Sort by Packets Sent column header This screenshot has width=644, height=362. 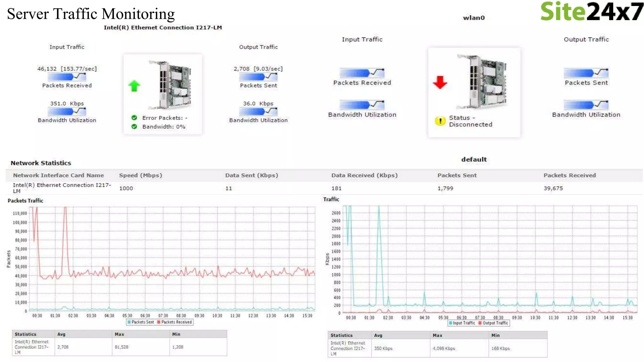click(457, 175)
